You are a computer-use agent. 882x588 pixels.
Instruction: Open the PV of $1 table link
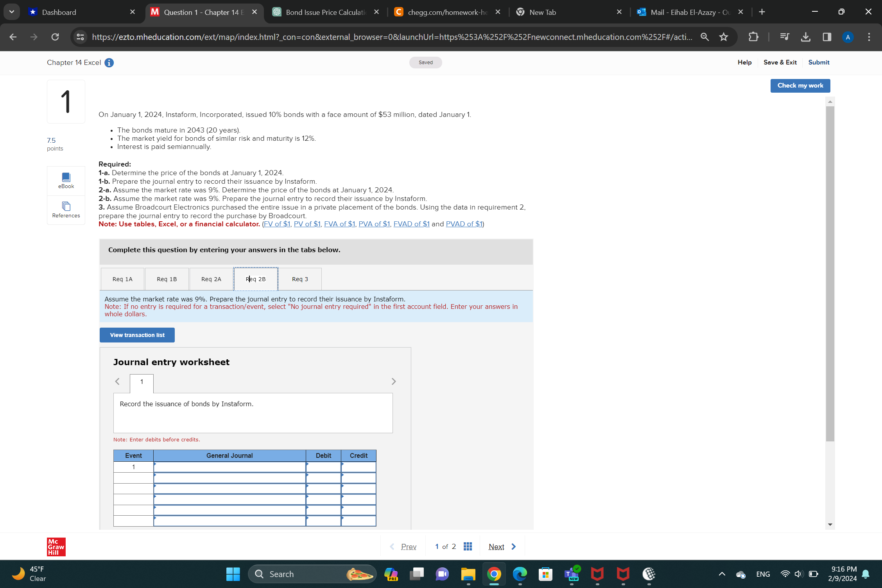coord(307,224)
